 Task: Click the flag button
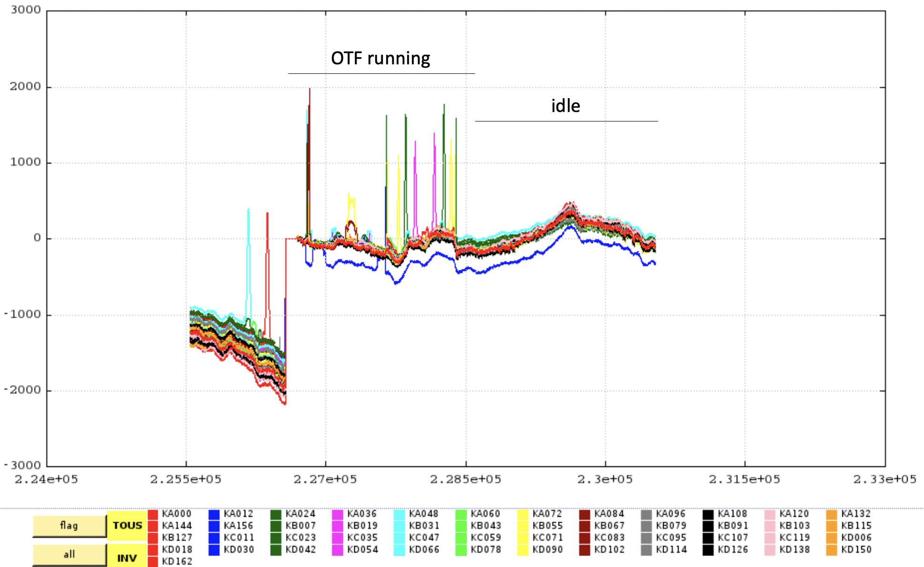click(69, 526)
